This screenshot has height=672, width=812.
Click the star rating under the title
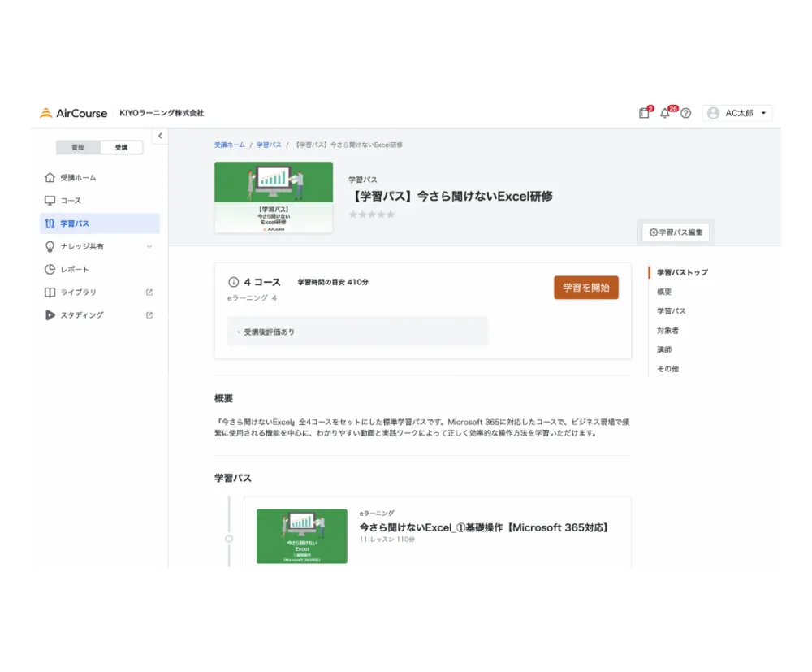[x=372, y=215]
